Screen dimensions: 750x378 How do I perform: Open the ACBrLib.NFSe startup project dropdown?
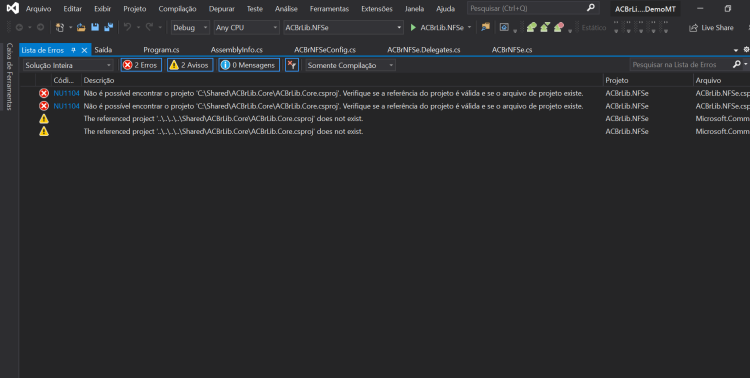(343, 28)
